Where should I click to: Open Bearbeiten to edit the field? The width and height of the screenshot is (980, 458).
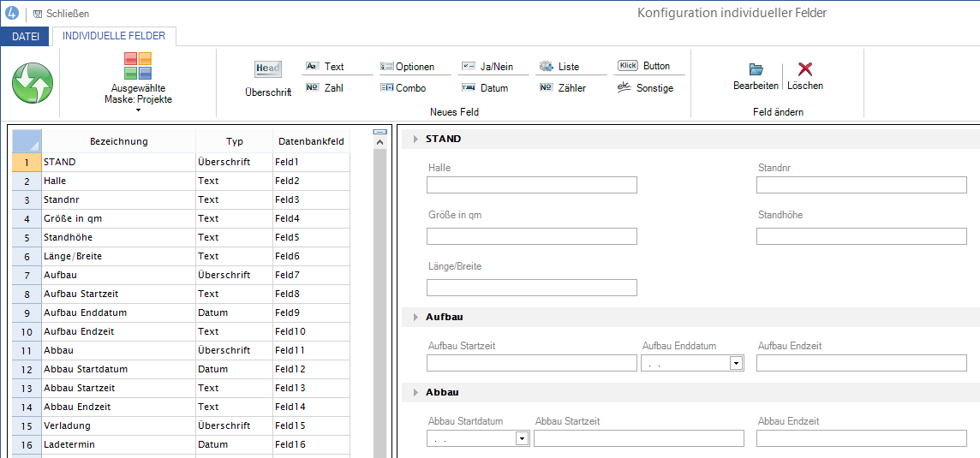pos(756,76)
